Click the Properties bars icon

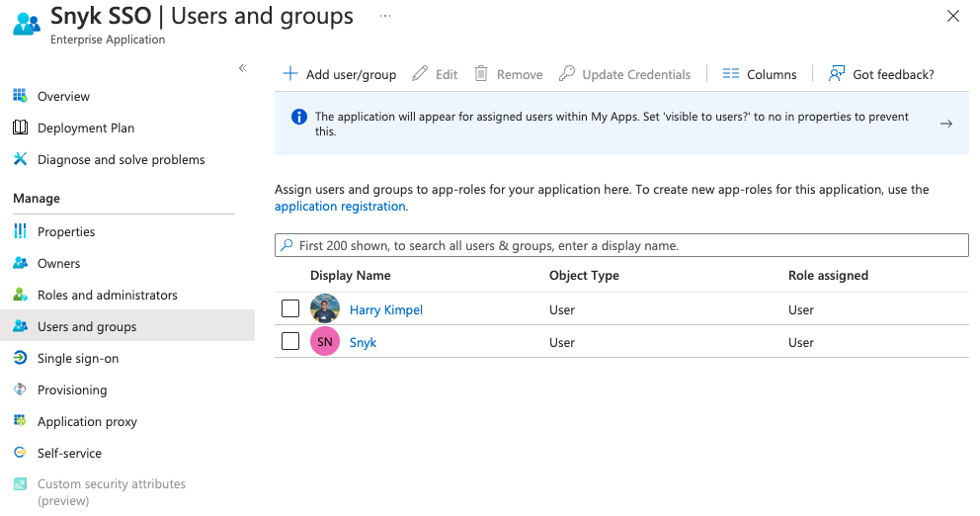20,231
